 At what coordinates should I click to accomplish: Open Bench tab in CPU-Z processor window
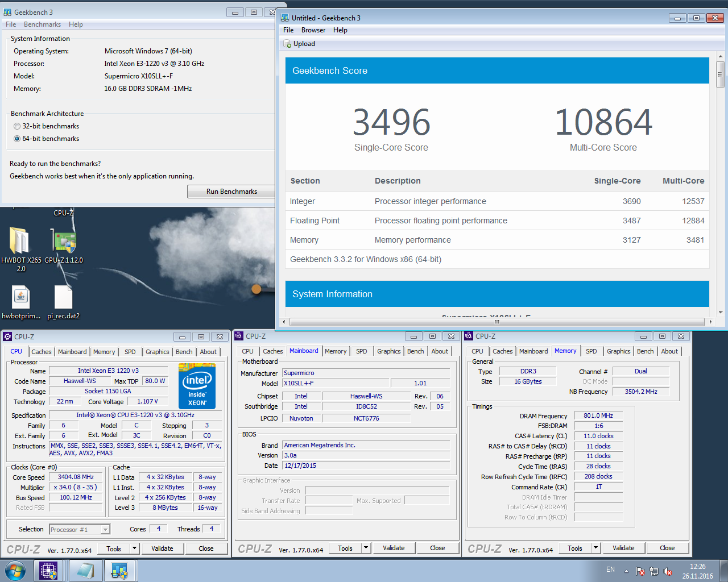tap(184, 352)
